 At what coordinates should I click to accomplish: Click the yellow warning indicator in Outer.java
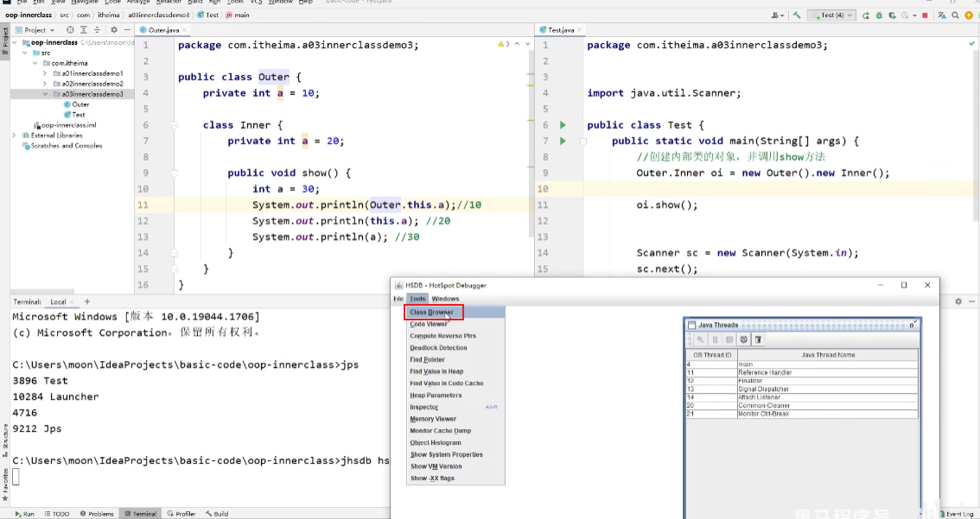505,44
